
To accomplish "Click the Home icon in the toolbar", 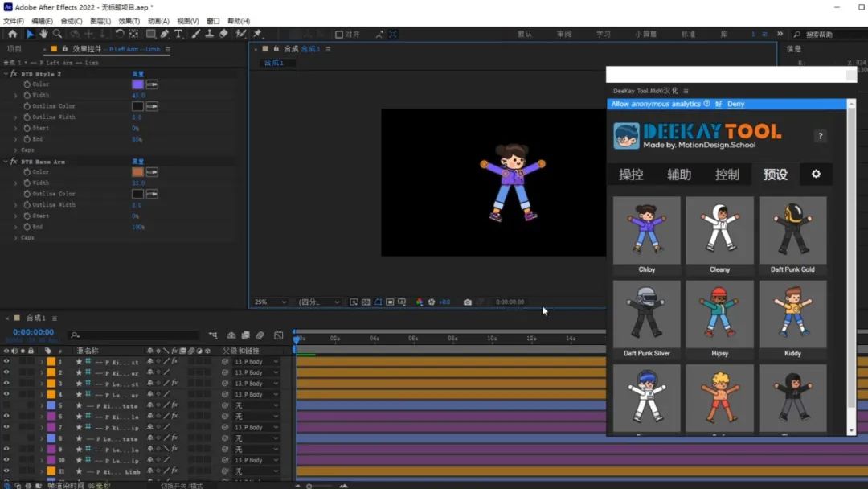I will [12, 34].
